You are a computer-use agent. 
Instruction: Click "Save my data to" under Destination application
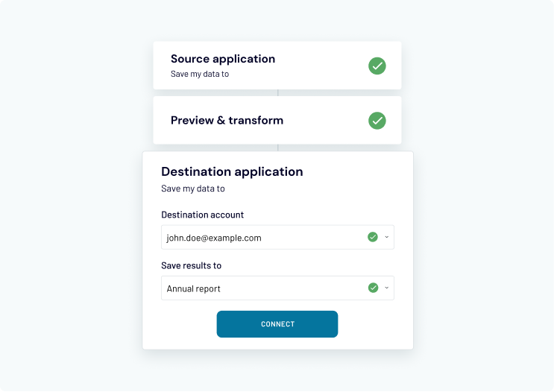(193, 189)
